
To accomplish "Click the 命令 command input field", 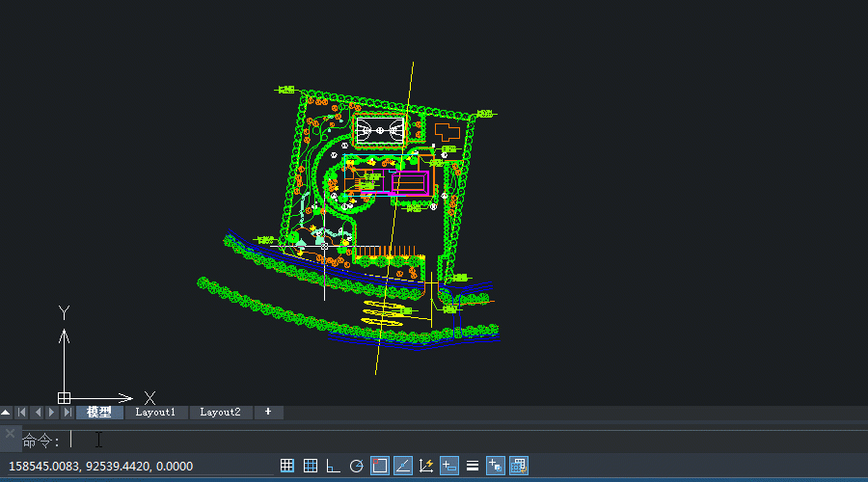I will [386, 441].
